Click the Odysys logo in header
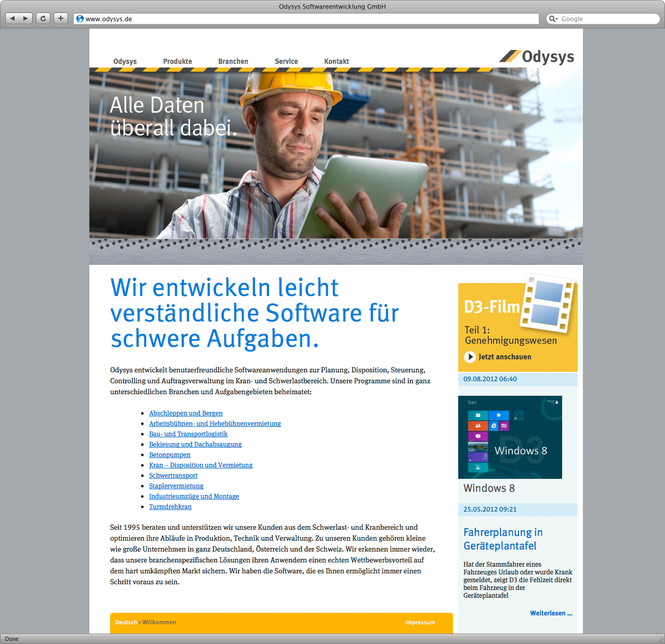Viewport: 665px width, 644px height. click(x=537, y=57)
